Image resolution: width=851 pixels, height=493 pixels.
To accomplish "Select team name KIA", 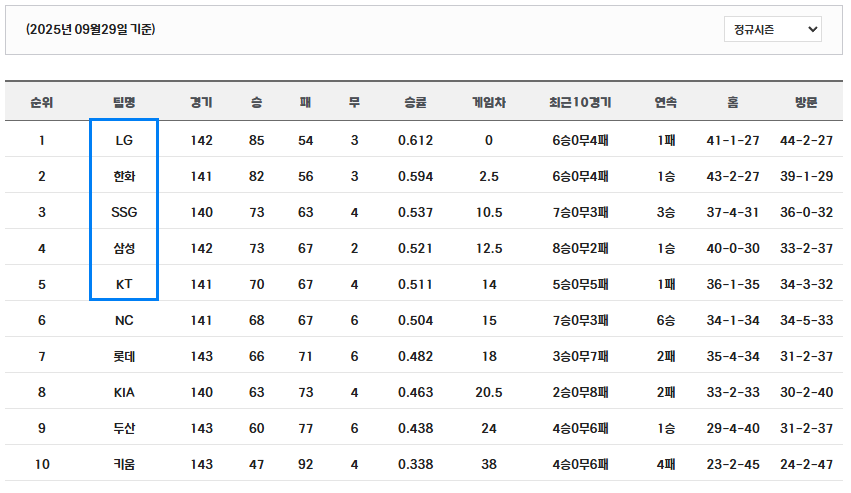I will (x=124, y=393).
